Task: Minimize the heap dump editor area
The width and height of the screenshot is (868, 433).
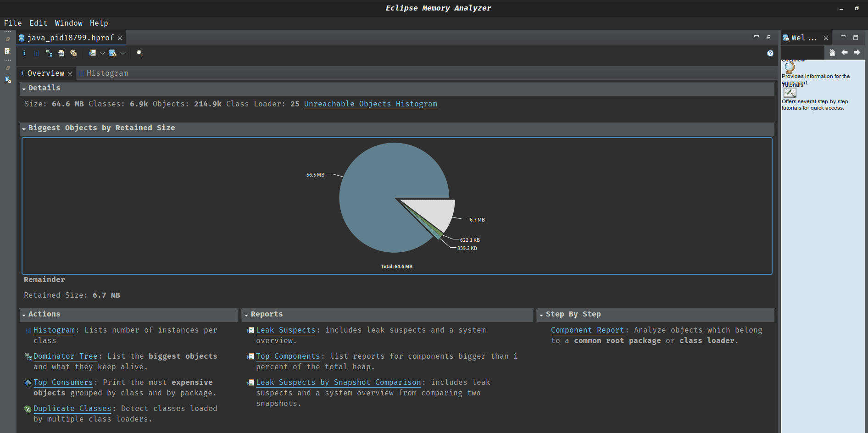Action: point(757,37)
